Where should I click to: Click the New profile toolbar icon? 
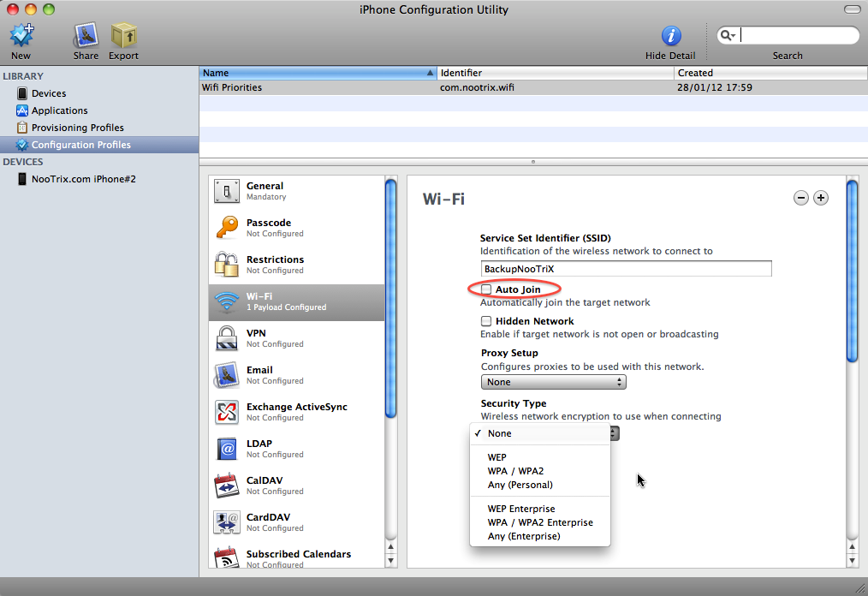pos(21,35)
